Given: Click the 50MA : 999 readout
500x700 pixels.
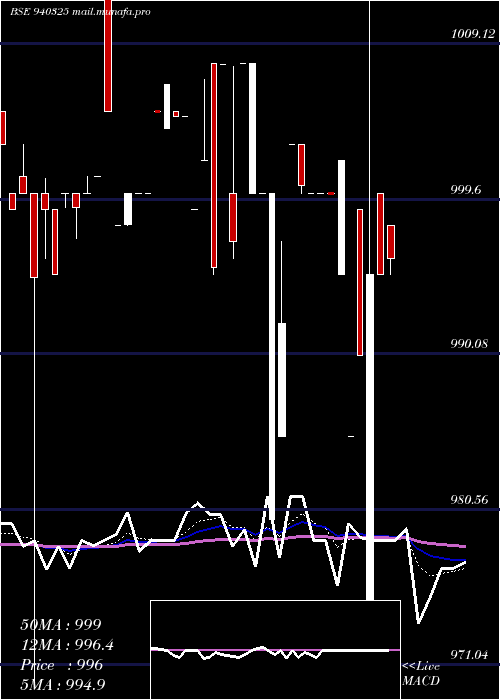Looking at the screenshot, I should 61,625.
